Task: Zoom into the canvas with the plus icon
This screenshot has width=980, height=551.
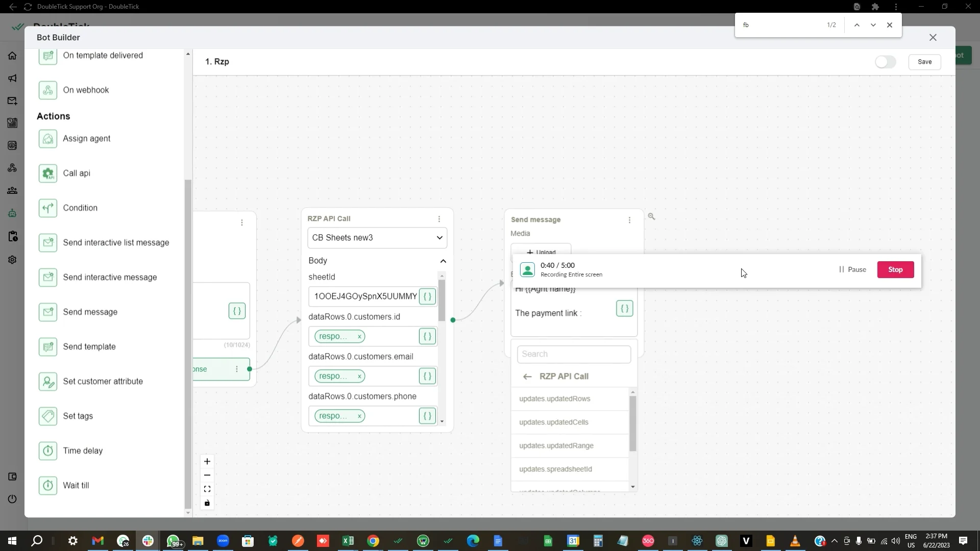Action: [207, 461]
